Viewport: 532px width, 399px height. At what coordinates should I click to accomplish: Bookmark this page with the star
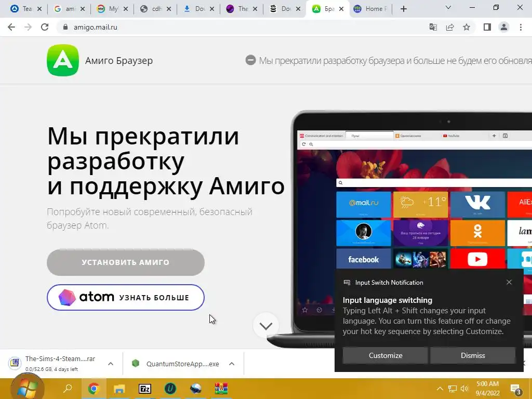467,27
